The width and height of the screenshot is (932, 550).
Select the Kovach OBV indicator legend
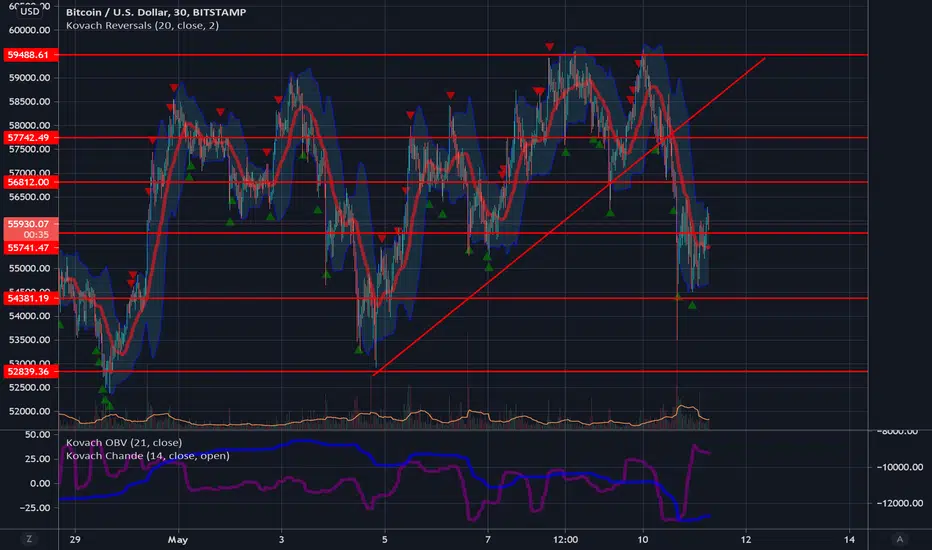pos(124,442)
